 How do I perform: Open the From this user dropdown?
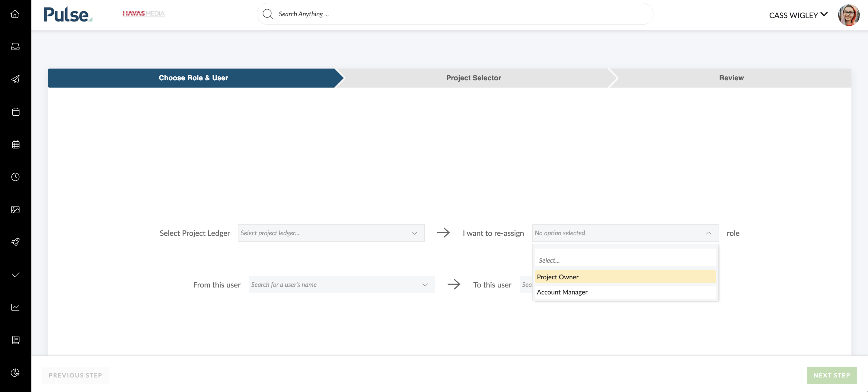(x=342, y=284)
